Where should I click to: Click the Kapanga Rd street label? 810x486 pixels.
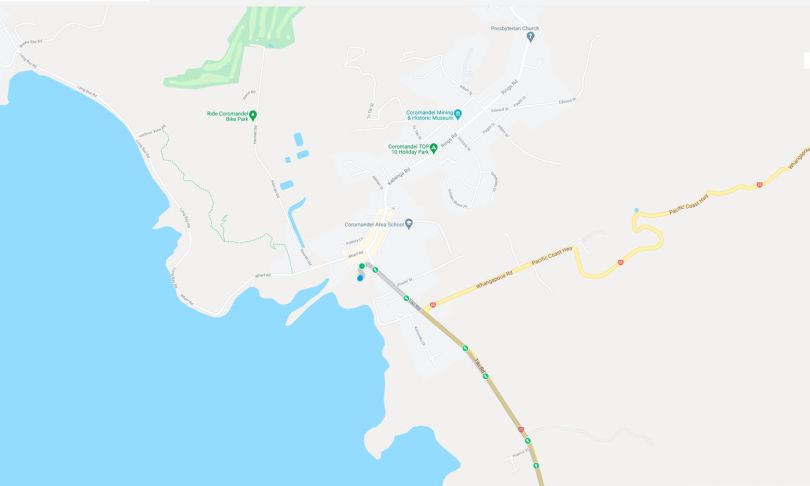(400, 178)
